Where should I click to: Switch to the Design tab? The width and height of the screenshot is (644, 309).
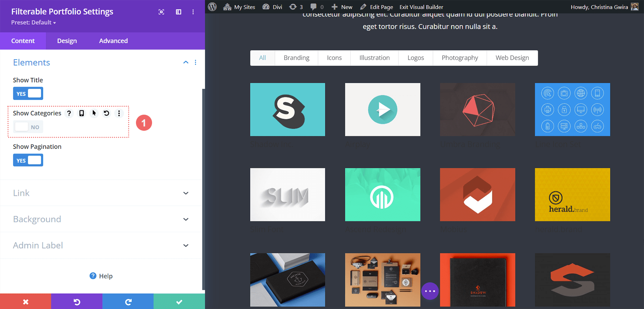(x=67, y=41)
